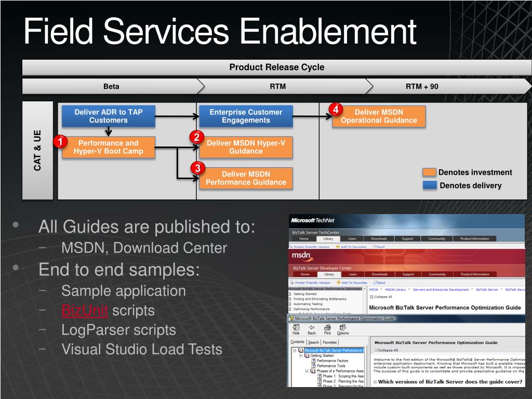Click the 'Field Services Enablement' slide title
The image size is (532, 399).
(x=220, y=31)
